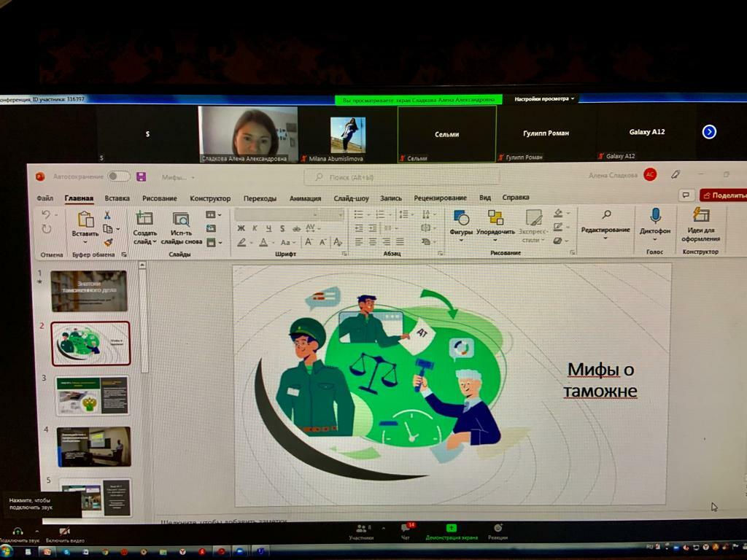This screenshot has height=560, width=747.
Task: Toggle Center paragraph alignment
Action: click(373, 241)
